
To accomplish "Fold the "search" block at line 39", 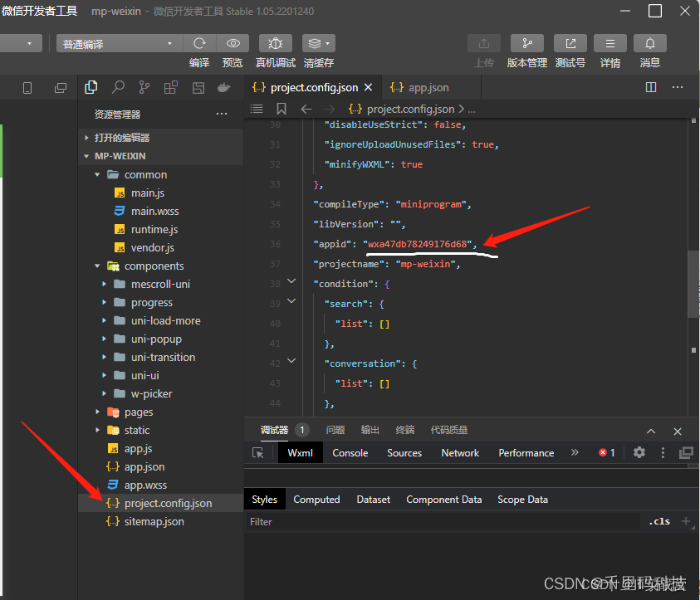I will (x=291, y=301).
